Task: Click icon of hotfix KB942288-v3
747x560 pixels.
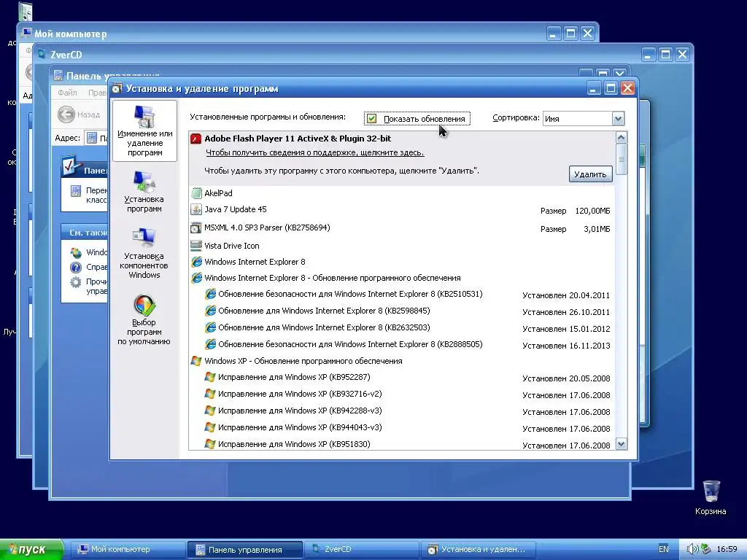Action: pyautogui.click(x=210, y=411)
